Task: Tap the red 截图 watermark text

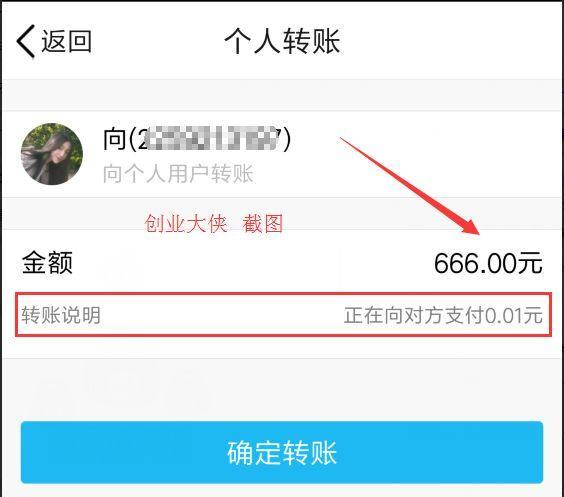Action: pyautogui.click(x=263, y=224)
